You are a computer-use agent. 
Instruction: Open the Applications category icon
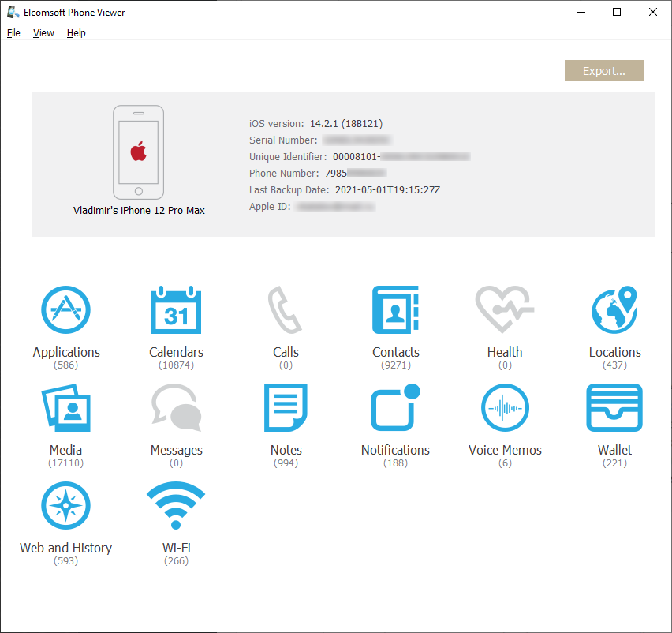[x=66, y=310]
